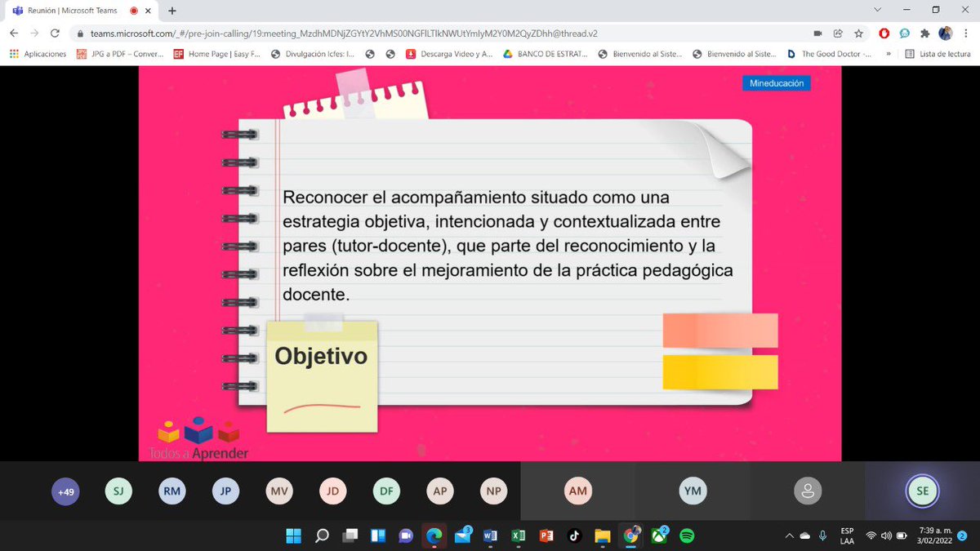Viewport: 980px width, 551px height.
Task: Switch to Word on the taskbar
Action: 490,535
